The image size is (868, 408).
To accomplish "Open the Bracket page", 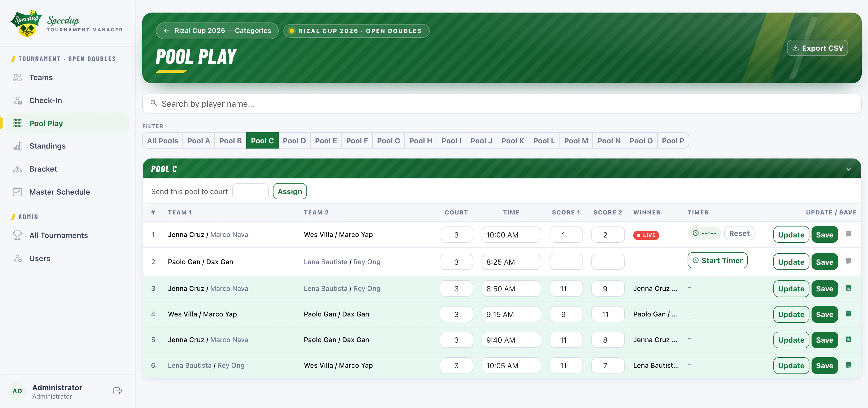I will point(68,169).
